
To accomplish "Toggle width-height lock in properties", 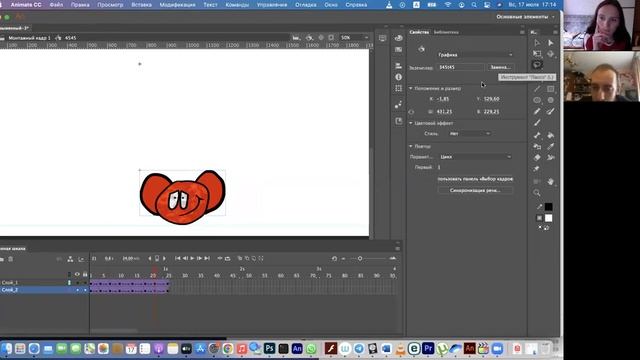I will pos(411,111).
